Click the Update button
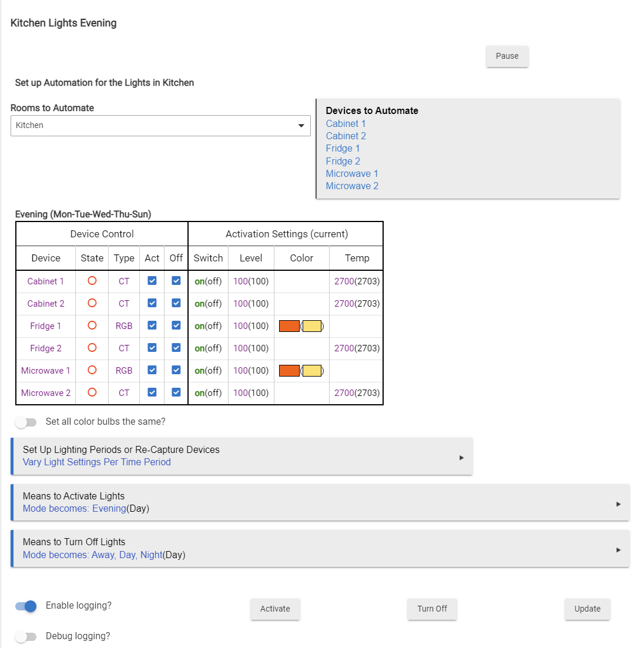Image resolution: width=644 pixels, height=648 pixels. click(587, 609)
